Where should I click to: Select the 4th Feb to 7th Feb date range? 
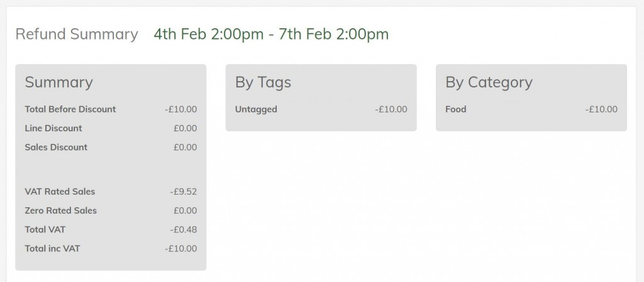pos(271,34)
